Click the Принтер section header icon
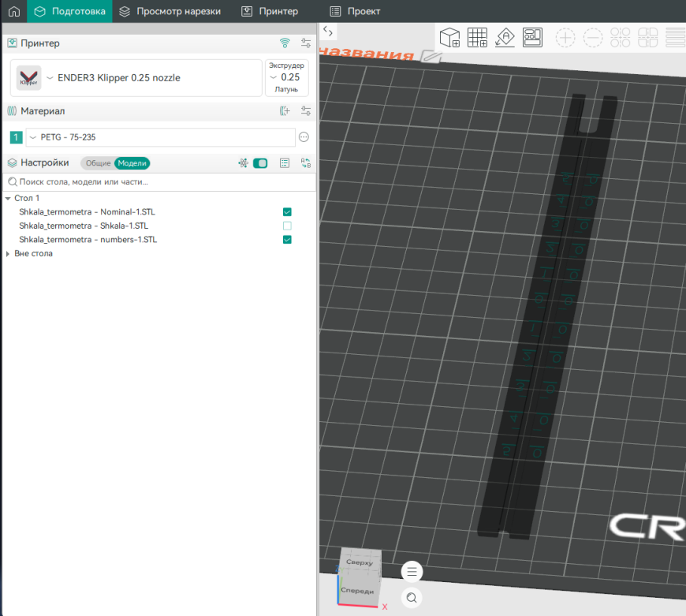686x616 pixels. [13, 43]
